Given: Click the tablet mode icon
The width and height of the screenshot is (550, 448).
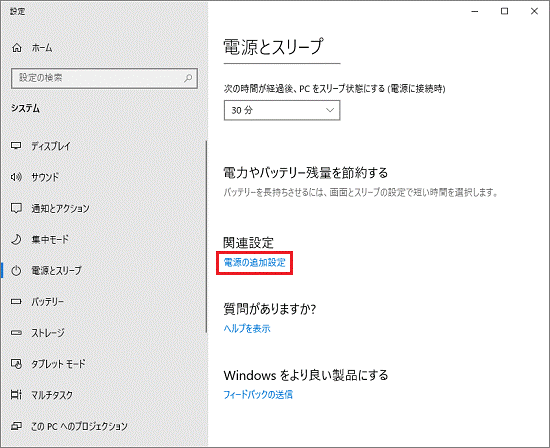Looking at the screenshot, I should click(x=16, y=364).
